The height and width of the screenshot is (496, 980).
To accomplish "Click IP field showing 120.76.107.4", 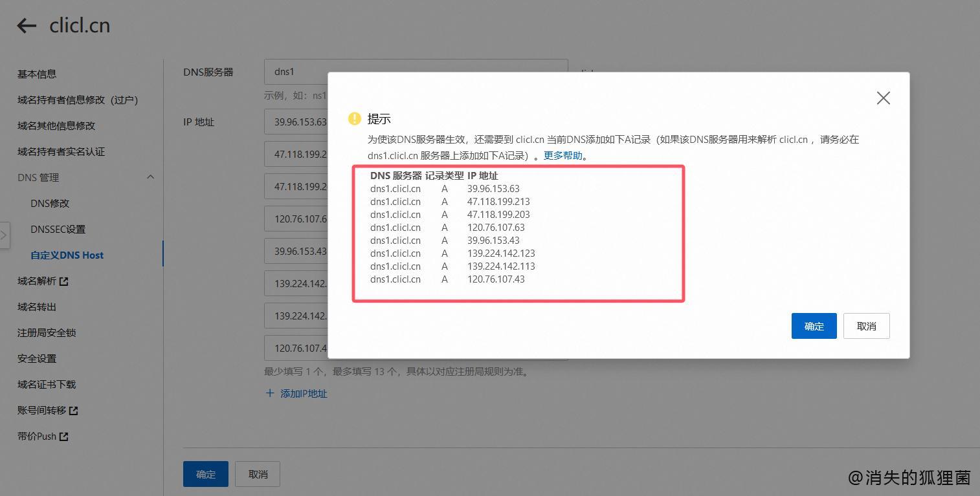I will (x=296, y=348).
